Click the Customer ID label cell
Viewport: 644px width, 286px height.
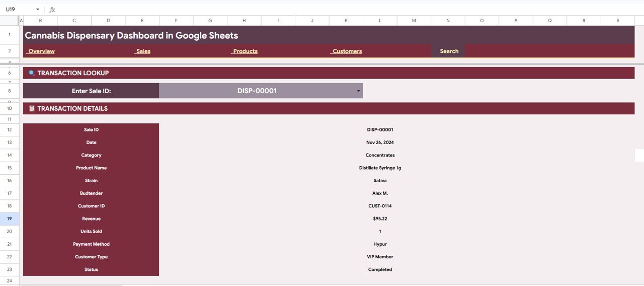91,206
